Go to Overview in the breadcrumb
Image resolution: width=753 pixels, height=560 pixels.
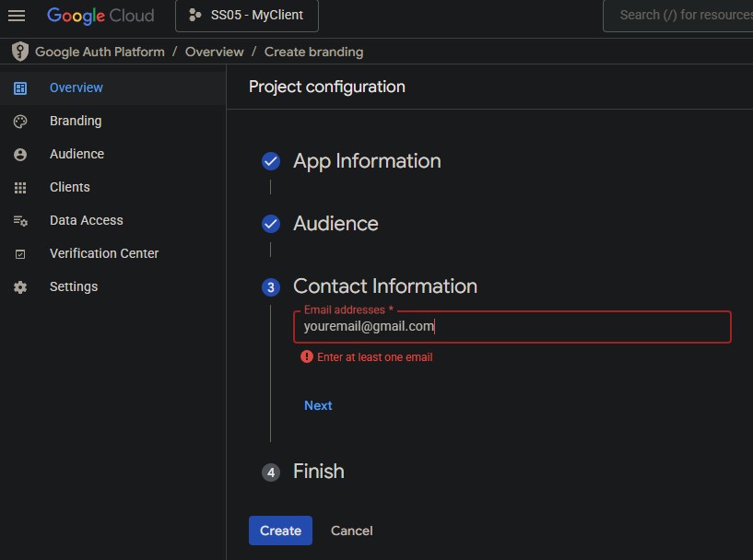pos(214,52)
